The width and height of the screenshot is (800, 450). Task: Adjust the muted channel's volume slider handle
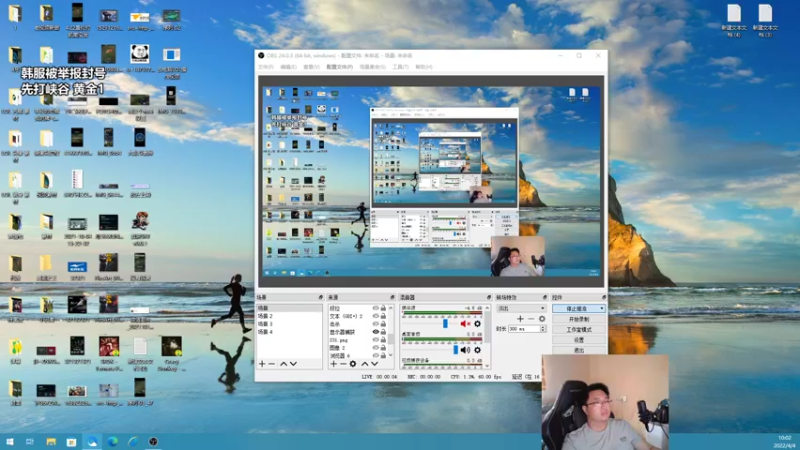coord(445,323)
